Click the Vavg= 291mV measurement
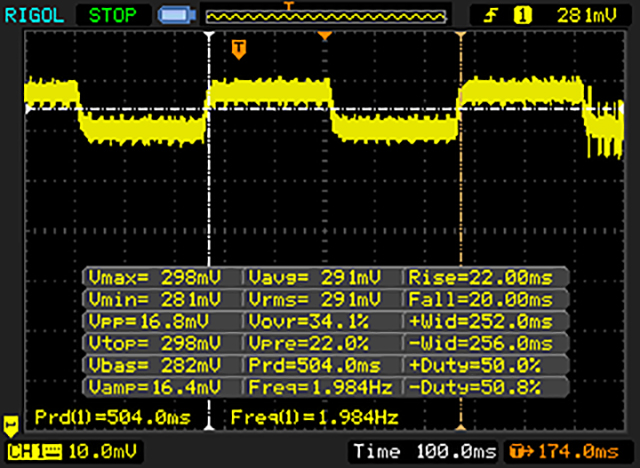Viewport: 640px width, 468px height. (314, 278)
